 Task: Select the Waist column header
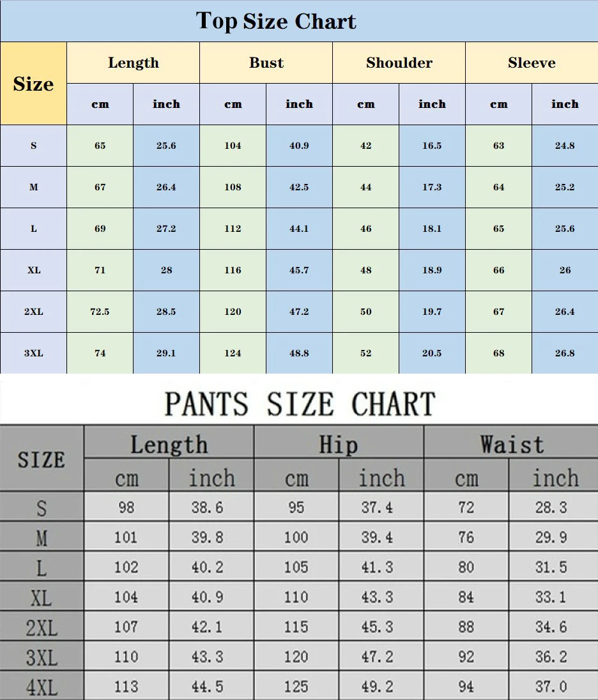coord(511,444)
